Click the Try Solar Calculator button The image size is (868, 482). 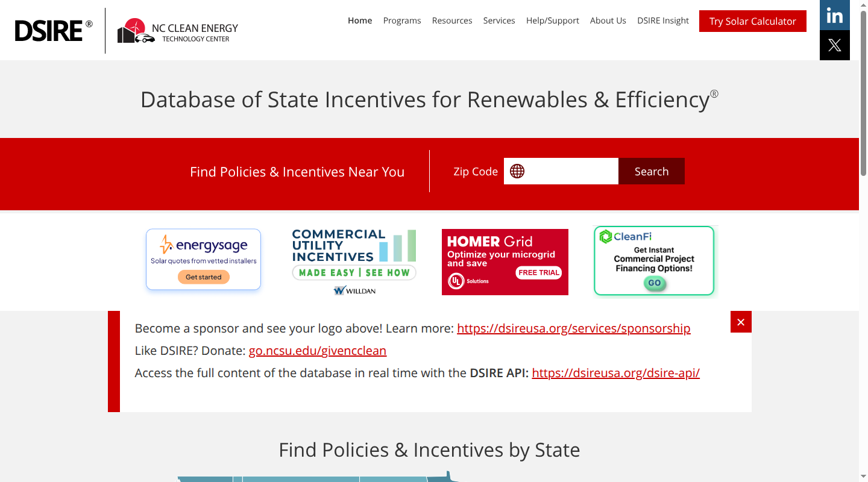[753, 21]
